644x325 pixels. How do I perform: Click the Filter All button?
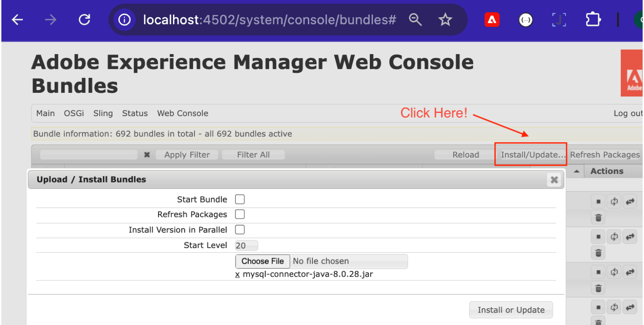[253, 155]
